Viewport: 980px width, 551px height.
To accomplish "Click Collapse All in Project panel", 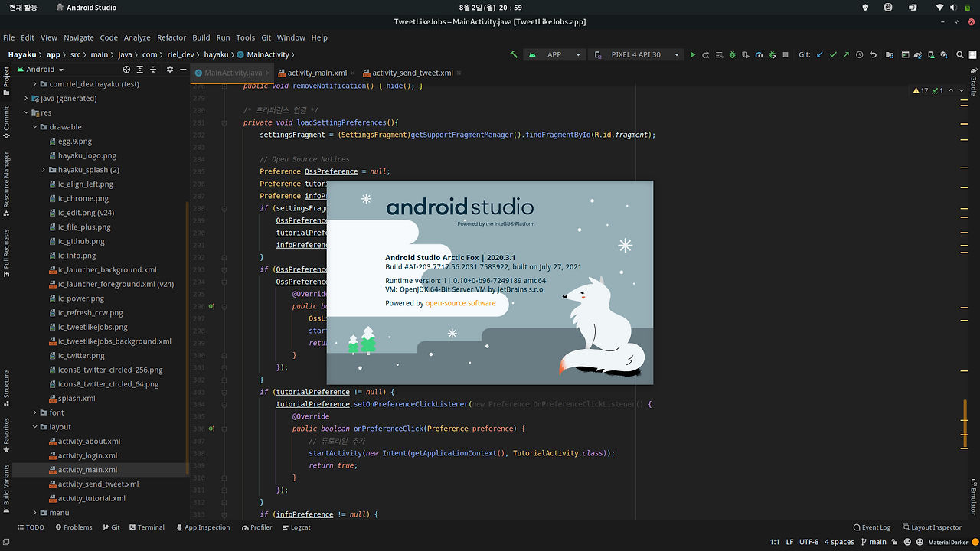I will pyautogui.click(x=153, y=69).
